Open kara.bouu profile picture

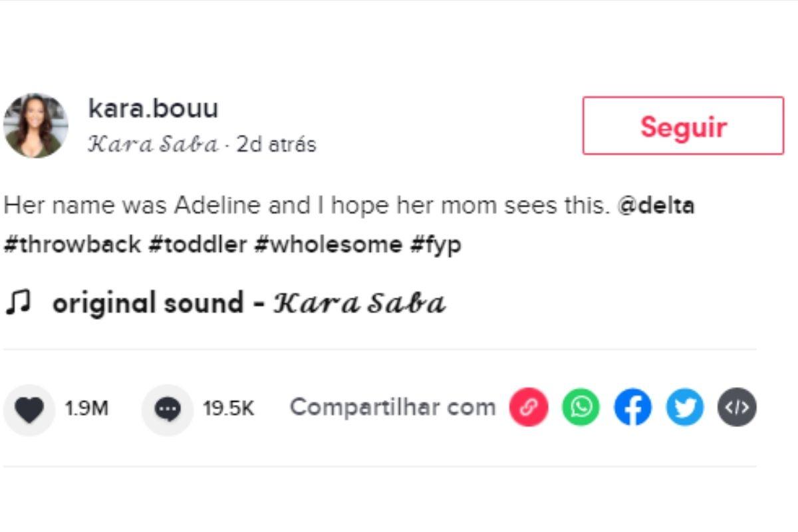pyautogui.click(x=36, y=126)
